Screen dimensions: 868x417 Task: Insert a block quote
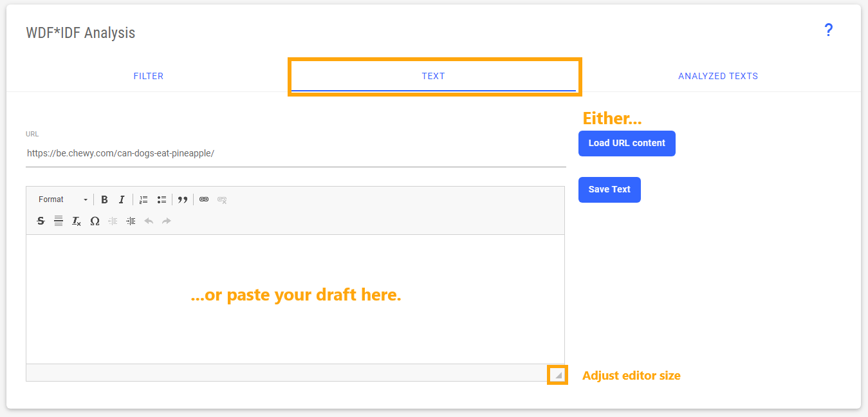pos(183,199)
